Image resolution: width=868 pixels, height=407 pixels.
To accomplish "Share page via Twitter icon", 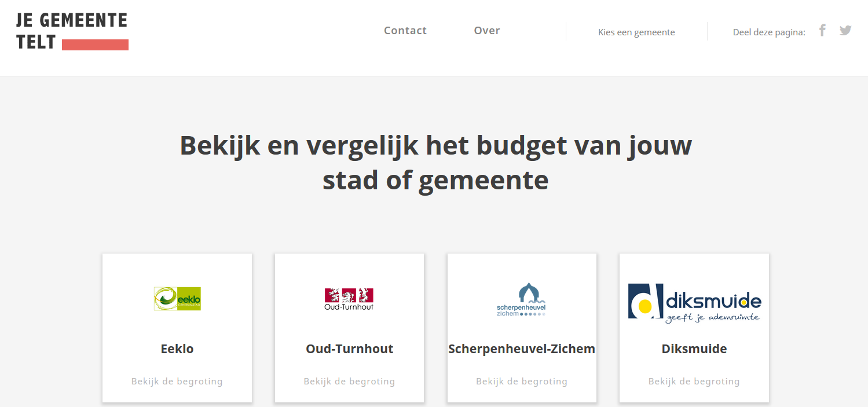I will tap(845, 31).
